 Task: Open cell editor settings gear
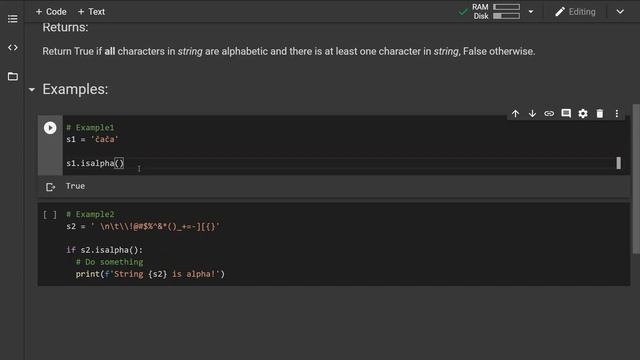[583, 113]
